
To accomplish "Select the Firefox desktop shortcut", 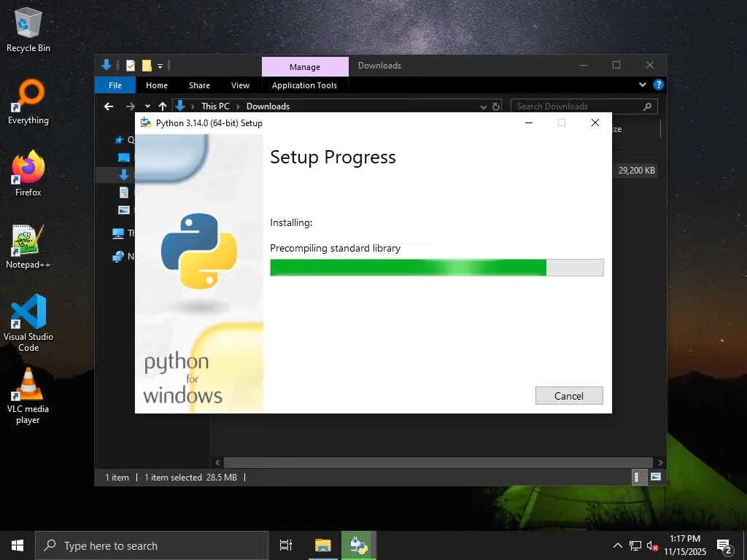I will click(x=28, y=174).
